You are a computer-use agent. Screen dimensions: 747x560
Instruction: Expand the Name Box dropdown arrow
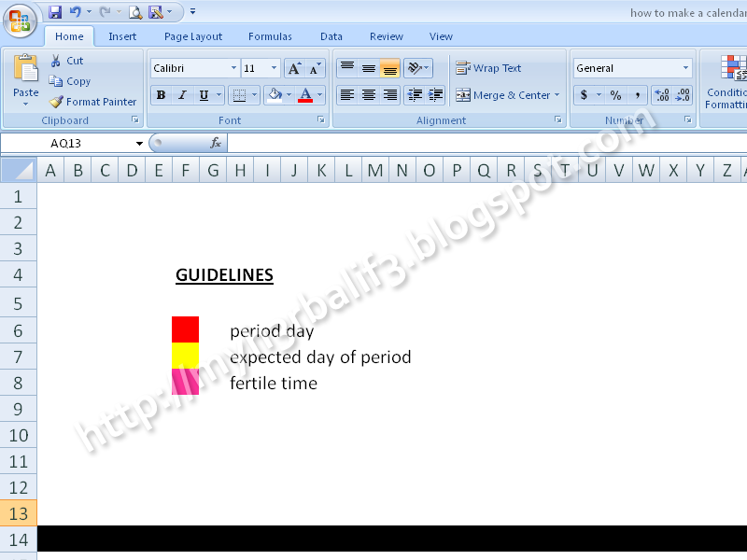[x=139, y=144]
